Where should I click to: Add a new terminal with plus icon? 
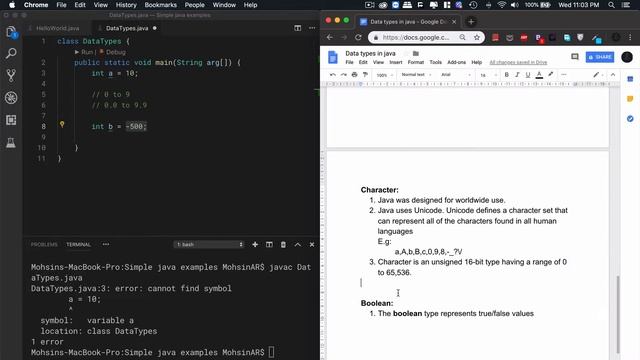(x=255, y=244)
